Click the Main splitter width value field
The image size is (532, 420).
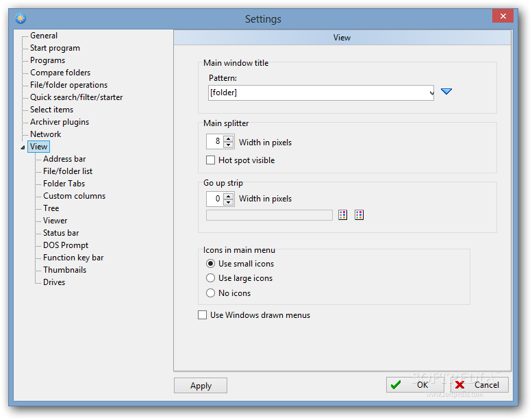coord(215,141)
